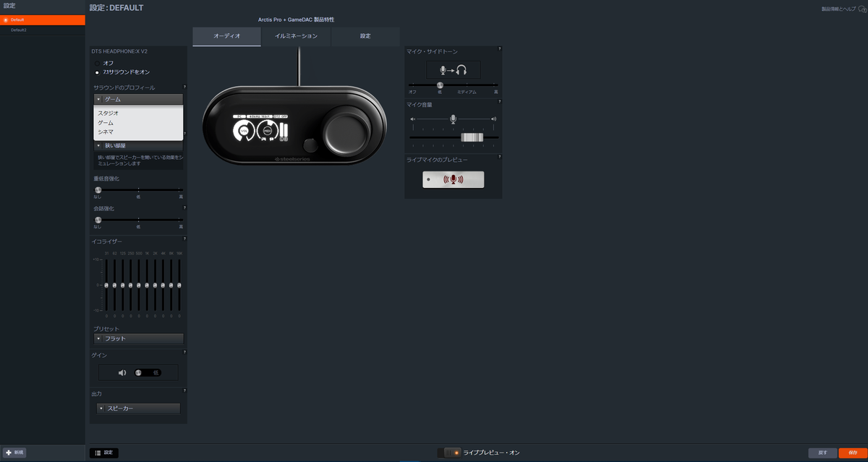
Task: Toggle the ライブプレビュー・オン switch
Action: (x=449, y=453)
